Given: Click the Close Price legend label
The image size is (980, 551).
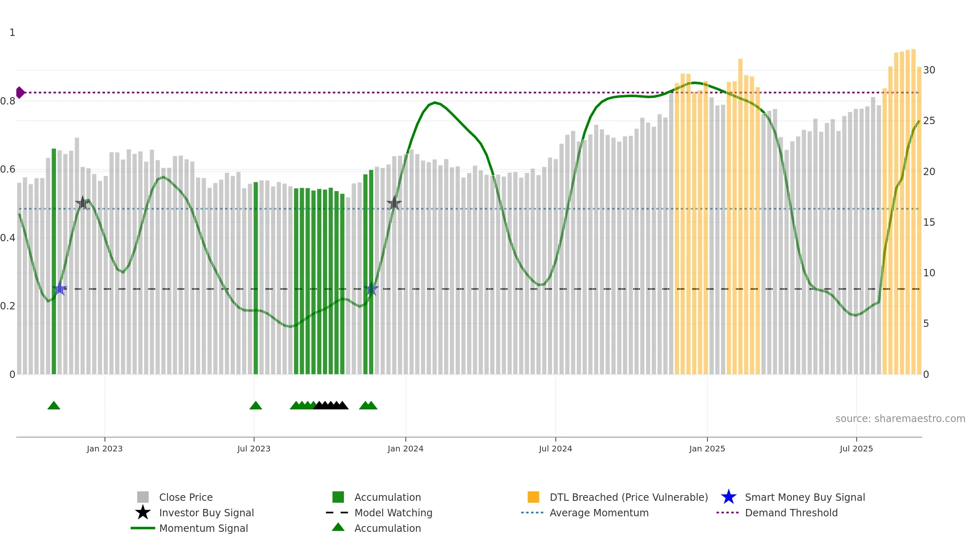Looking at the screenshot, I should point(186,497).
